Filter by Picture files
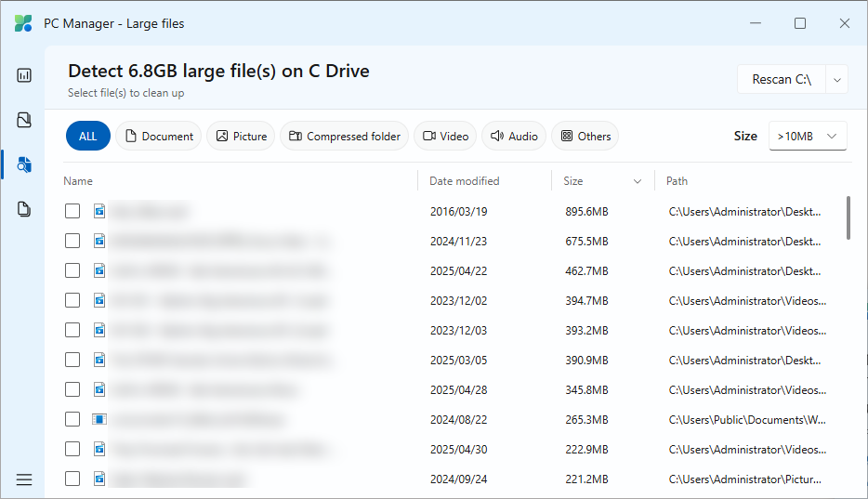Screen dimensions: 868x499 (x=241, y=136)
